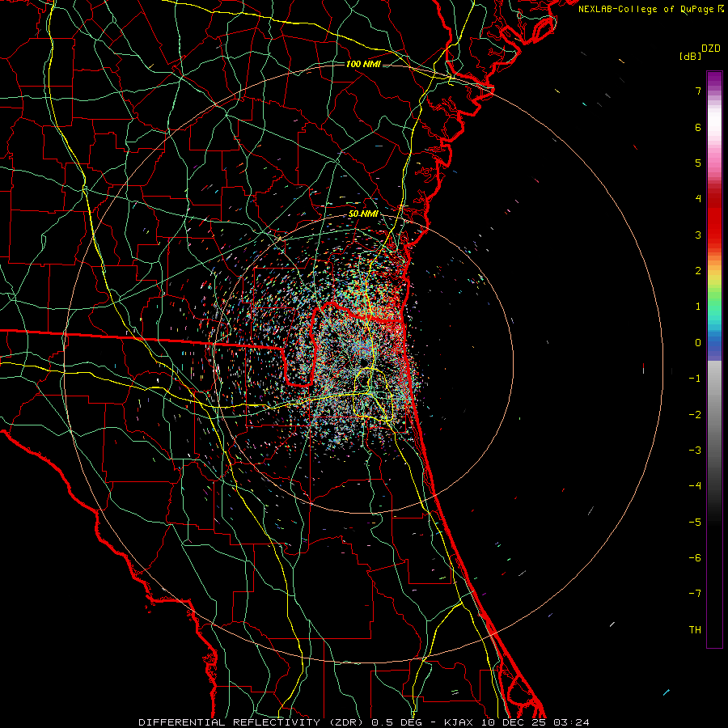Screen dimensions: 728x728
Task: Click 'DIFFERENTIAL REFLECTIVITY (ZDR)' caption text
Action: pyautogui.click(x=251, y=722)
